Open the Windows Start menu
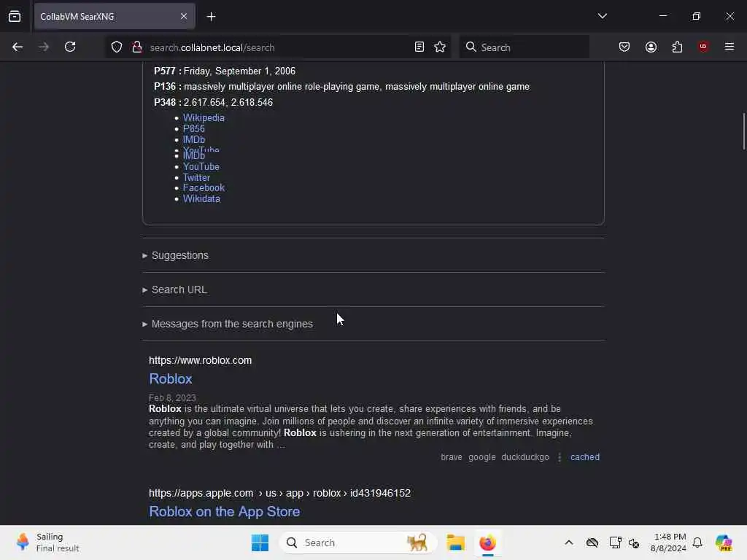Viewport: 747px width, 560px height. [x=260, y=542]
